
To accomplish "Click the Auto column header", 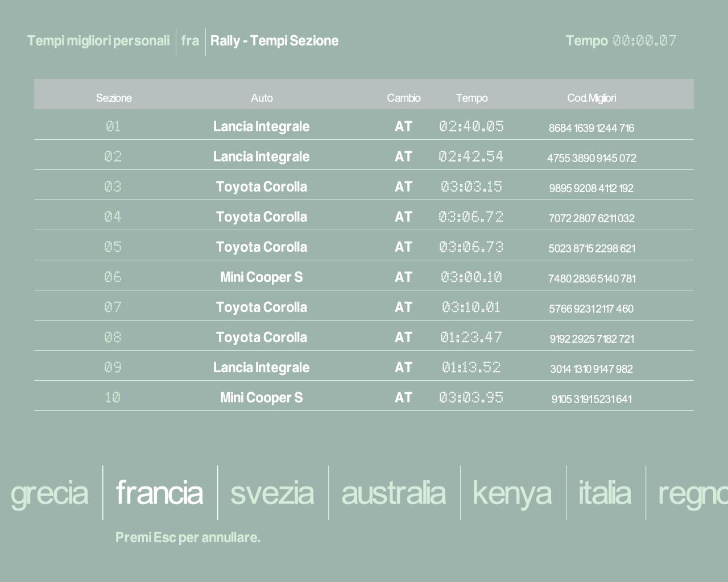I will 262,98.
